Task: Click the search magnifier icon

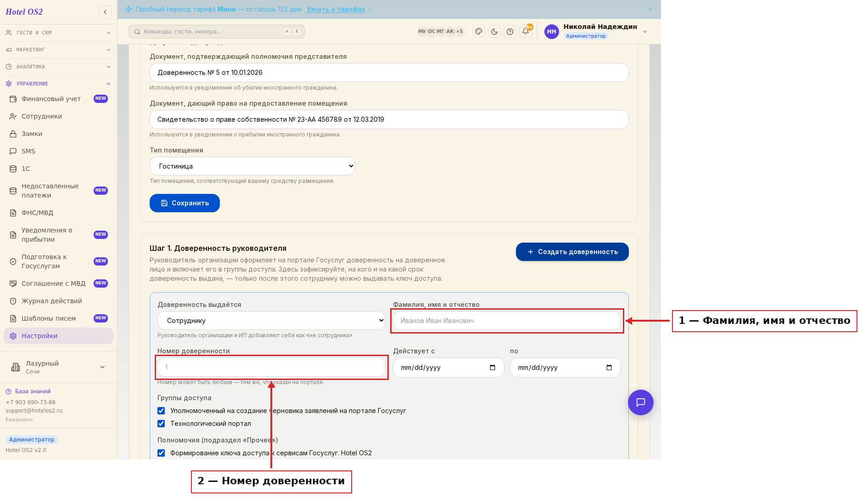Action: 137,32
